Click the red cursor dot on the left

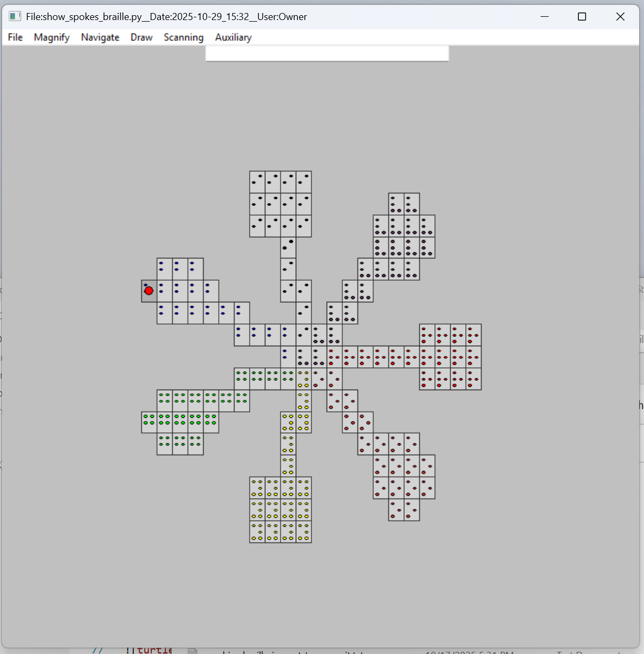click(149, 291)
